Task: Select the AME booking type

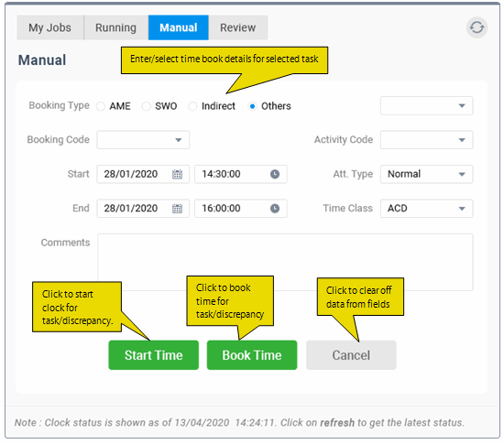Action: click(101, 106)
